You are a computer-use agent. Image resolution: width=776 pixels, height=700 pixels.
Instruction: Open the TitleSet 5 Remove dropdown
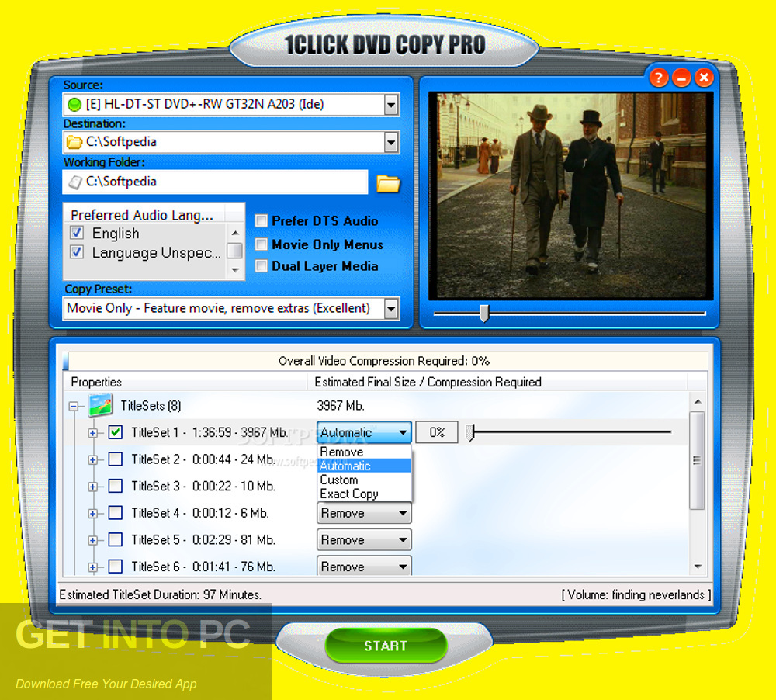click(x=364, y=539)
